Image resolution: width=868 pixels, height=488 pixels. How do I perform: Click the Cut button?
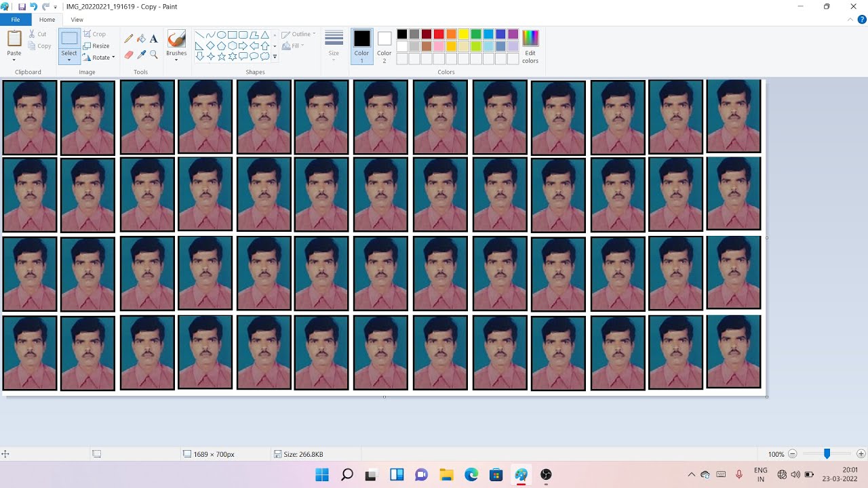pyautogui.click(x=37, y=34)
